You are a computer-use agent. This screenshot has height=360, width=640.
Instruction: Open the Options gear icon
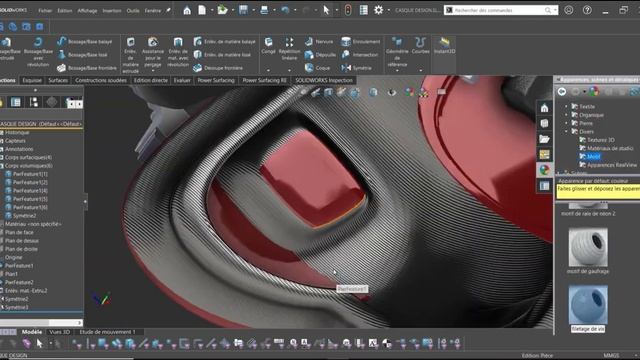pyautogui.click(x=378, y=10)
